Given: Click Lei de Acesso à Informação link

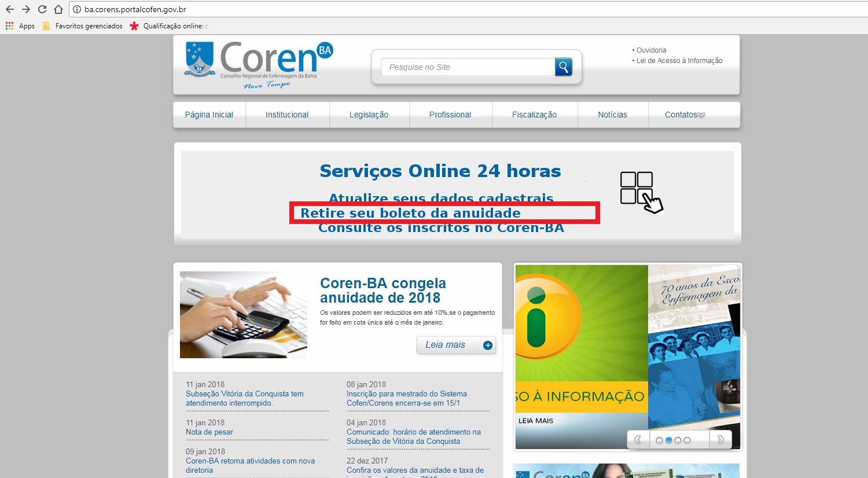Looking at the screenshot, I should click(679, 61).
